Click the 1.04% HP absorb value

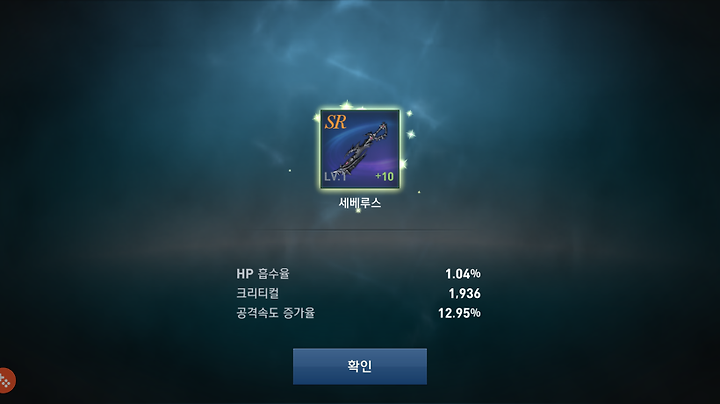coord(463,274)
